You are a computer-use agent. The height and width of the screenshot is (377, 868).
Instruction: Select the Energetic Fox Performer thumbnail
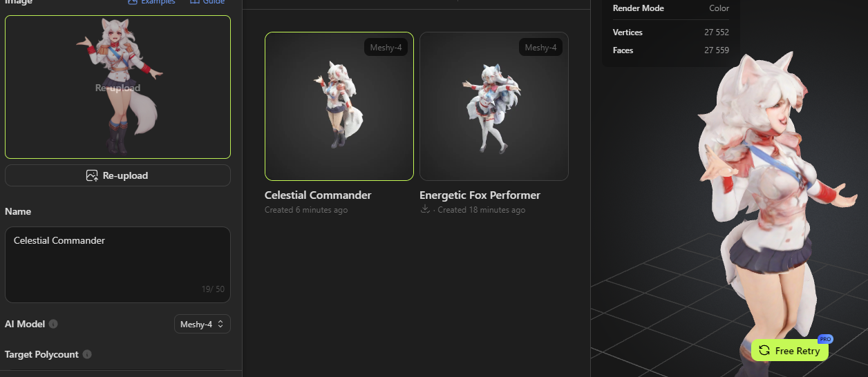494,106
